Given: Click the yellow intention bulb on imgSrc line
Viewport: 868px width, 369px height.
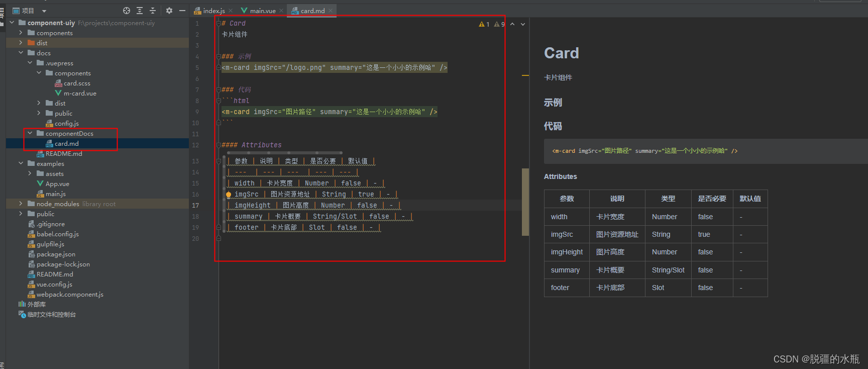Looking at the screenshot, I should (229, 195).
